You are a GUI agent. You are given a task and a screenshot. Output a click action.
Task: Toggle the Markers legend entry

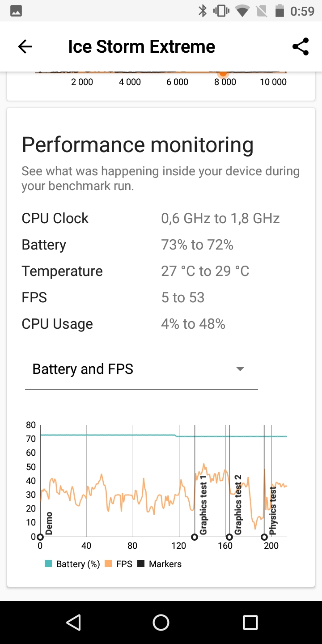(x=159, y=564)
